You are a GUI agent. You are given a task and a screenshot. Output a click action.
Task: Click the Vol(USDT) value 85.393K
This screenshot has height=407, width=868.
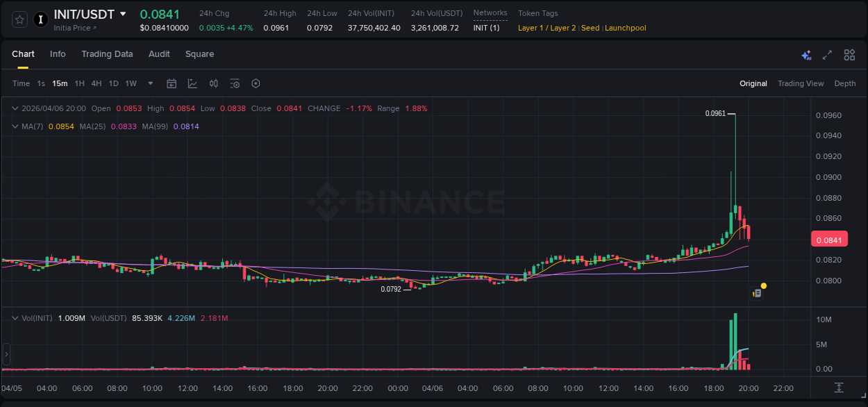(148, 318)
